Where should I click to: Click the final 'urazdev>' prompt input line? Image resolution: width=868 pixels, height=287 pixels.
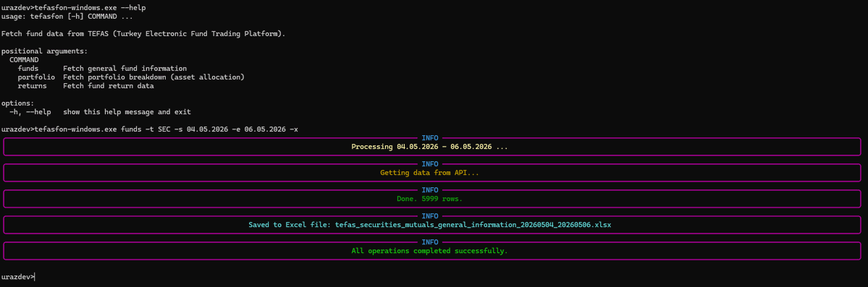pos(17,276)
